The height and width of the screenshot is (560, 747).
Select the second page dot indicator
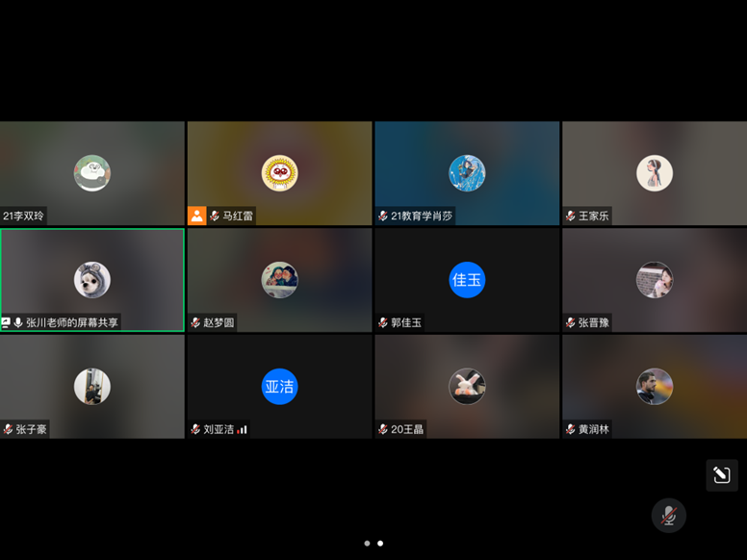[380, 544]
